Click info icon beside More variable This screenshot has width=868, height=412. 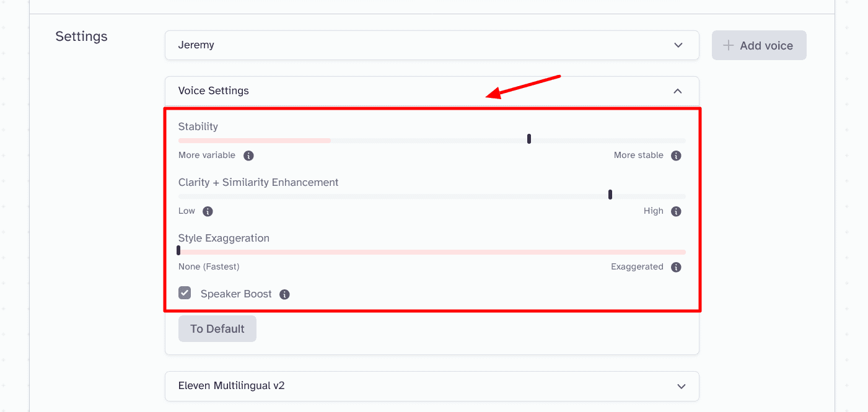click(248, 156)
